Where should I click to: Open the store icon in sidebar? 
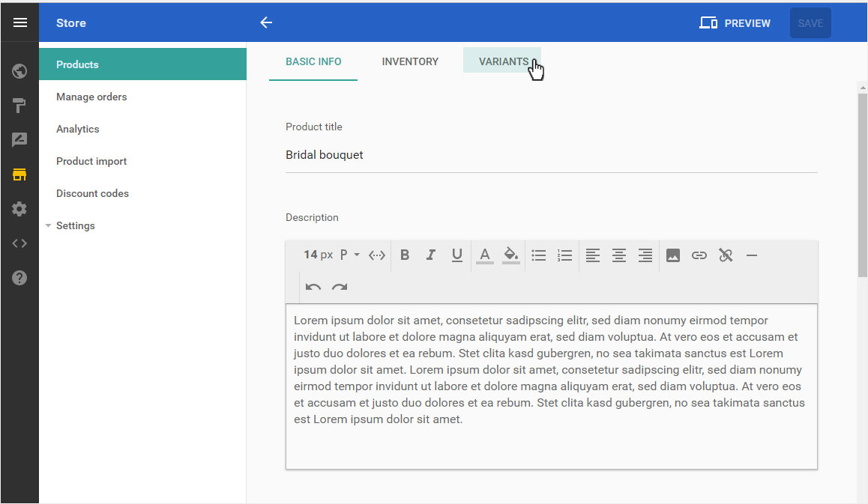[19, 174]
